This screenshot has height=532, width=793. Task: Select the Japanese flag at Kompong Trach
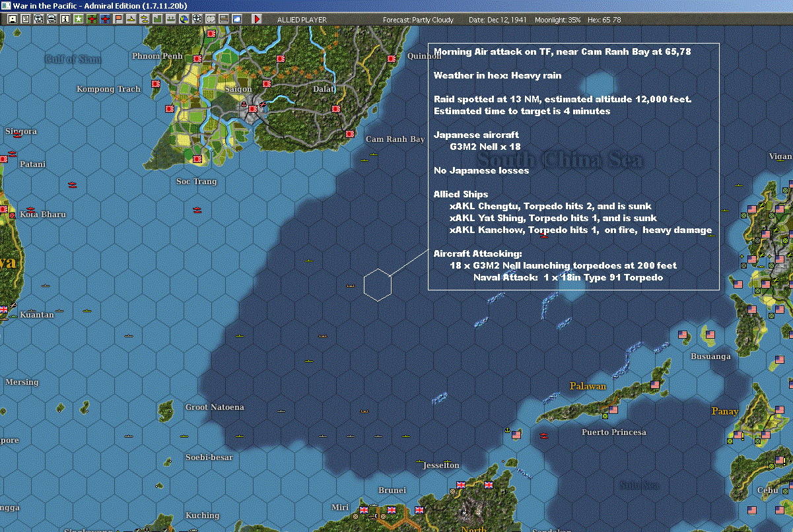156,84
